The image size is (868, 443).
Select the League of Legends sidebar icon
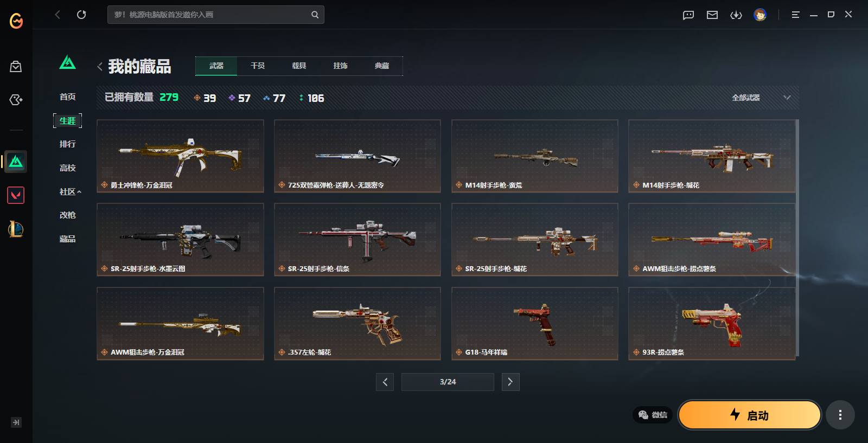coord(16,229)
